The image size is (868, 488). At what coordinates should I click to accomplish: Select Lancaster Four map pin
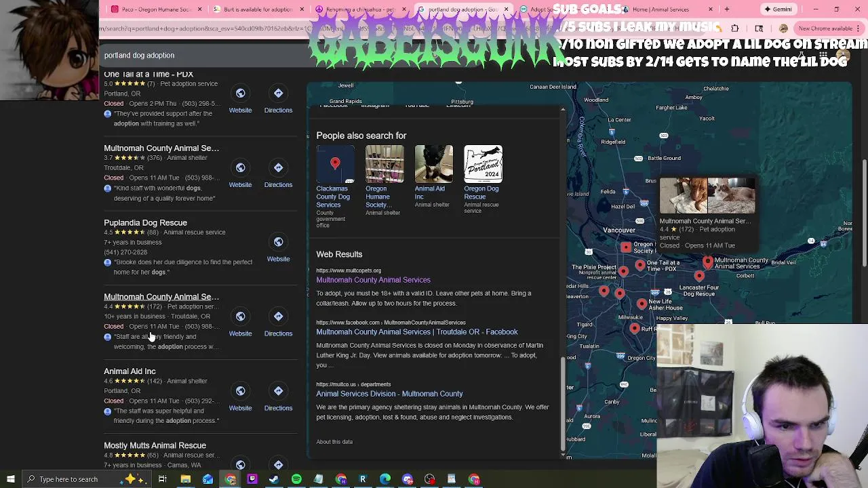tap(699, 275)
